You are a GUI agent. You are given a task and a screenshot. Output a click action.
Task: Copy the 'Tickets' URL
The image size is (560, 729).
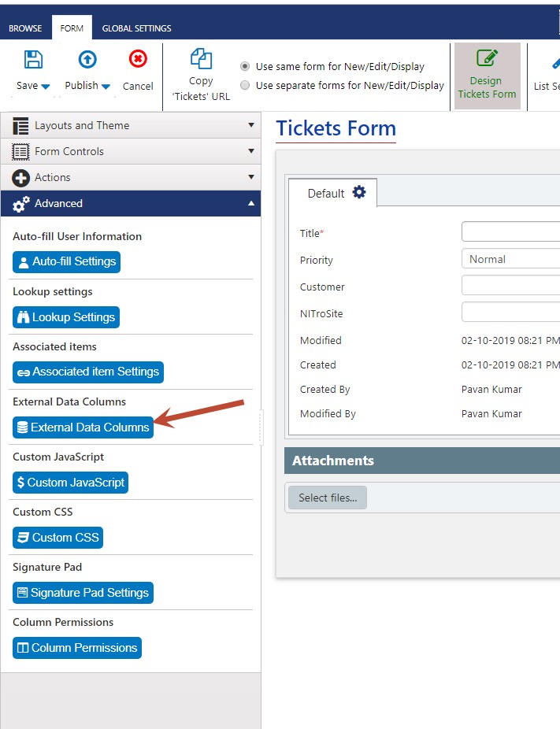(201, 69)
